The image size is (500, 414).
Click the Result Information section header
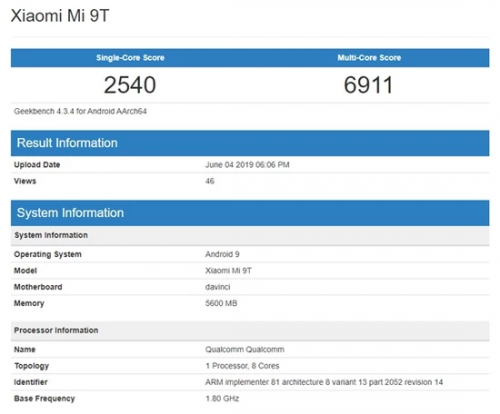click(250, 143)
